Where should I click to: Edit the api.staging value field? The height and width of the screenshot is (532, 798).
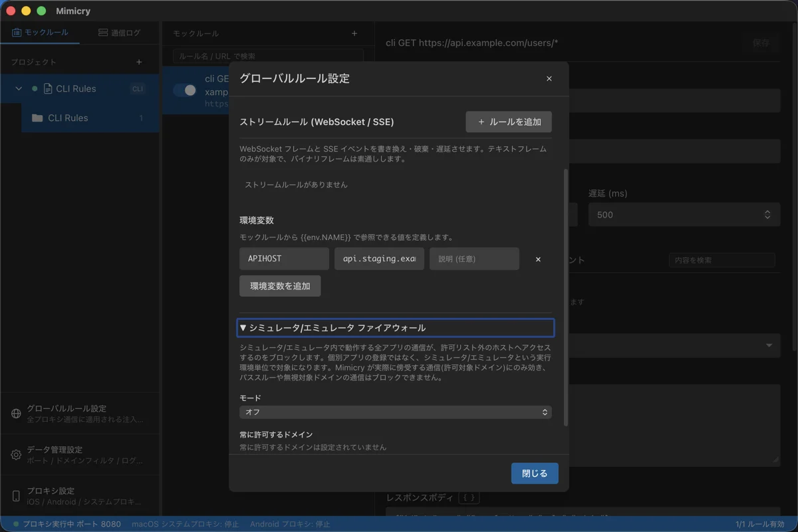379,259
